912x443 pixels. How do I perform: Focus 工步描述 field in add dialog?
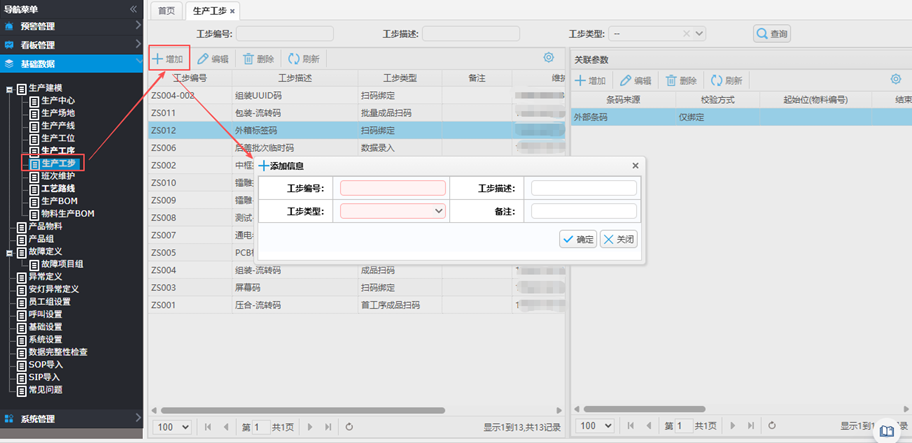(x=584, y=188)
